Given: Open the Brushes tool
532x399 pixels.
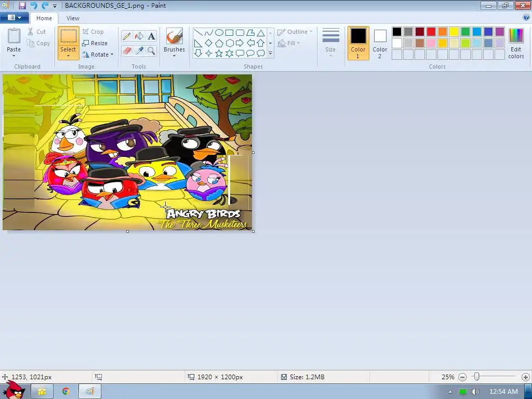Looking at the screenshot, I should (x=174, y=37).
